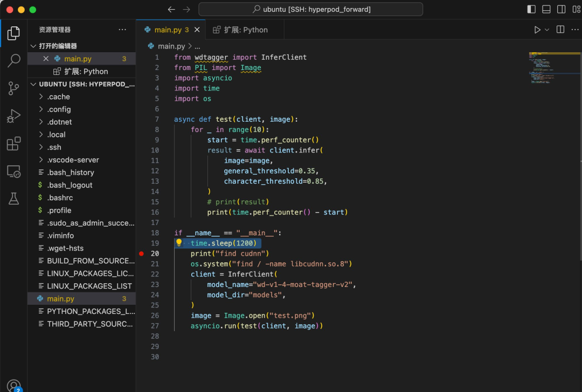The image size is (582, 392).
Task: Click the command center search box
Action: point(311,9)
